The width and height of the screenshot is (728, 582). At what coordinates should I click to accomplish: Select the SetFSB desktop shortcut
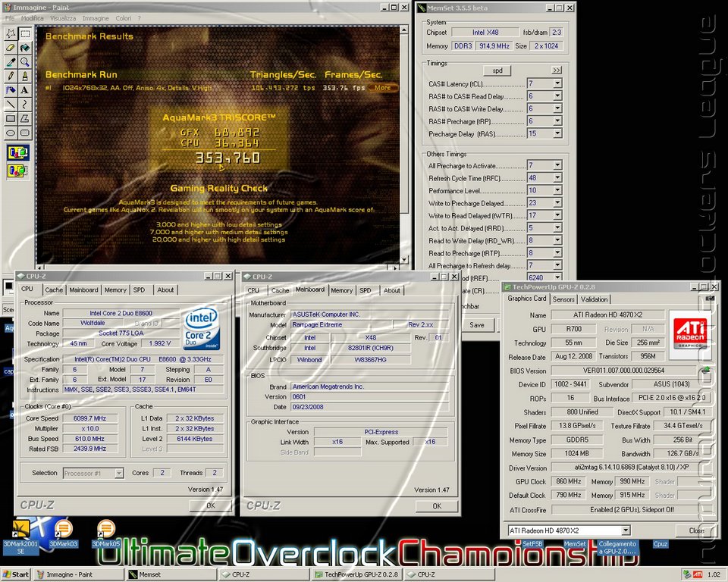tap(532, 544)
